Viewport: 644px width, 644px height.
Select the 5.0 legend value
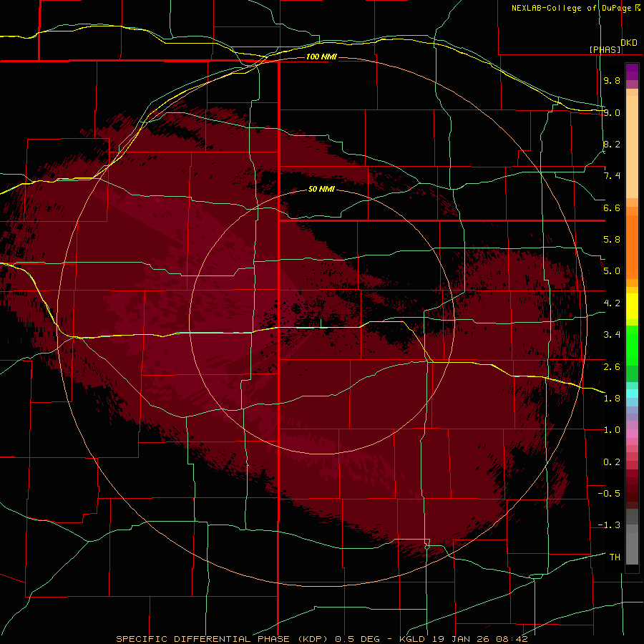pos(612,271)
